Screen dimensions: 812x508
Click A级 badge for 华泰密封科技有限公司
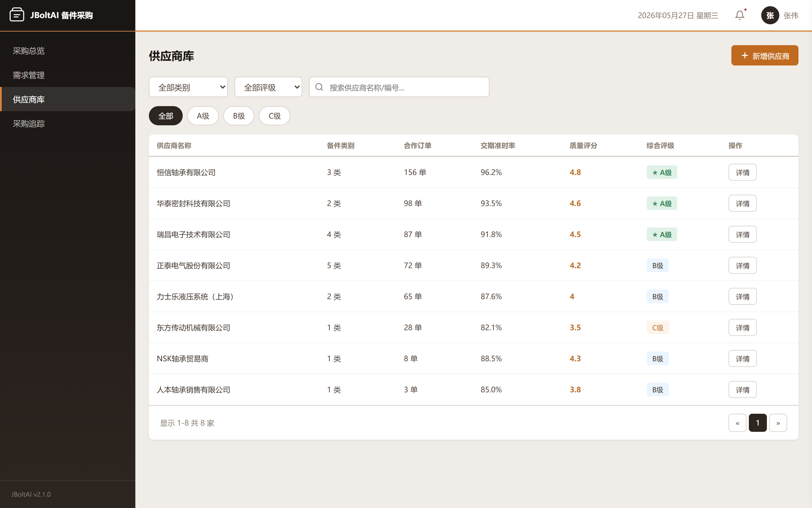662,203
